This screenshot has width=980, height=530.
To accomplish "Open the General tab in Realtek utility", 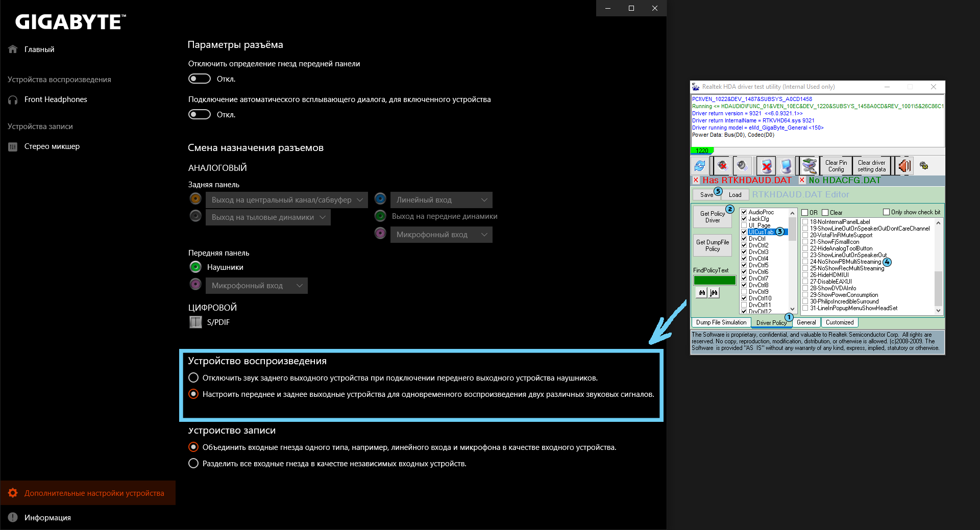I will coord(806,322).
